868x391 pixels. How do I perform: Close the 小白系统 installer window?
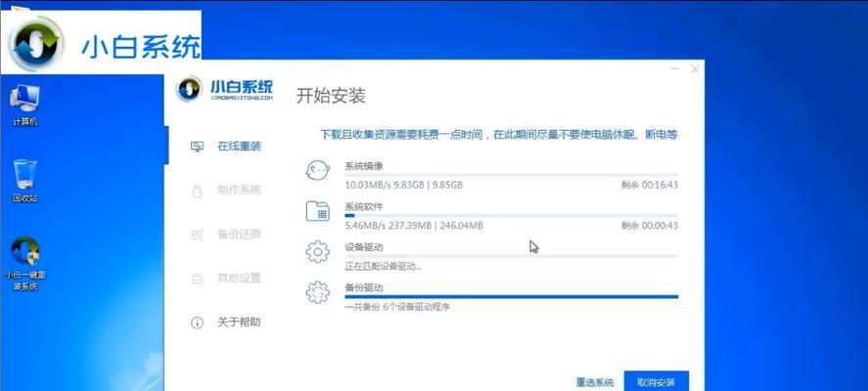click(695, 69)
